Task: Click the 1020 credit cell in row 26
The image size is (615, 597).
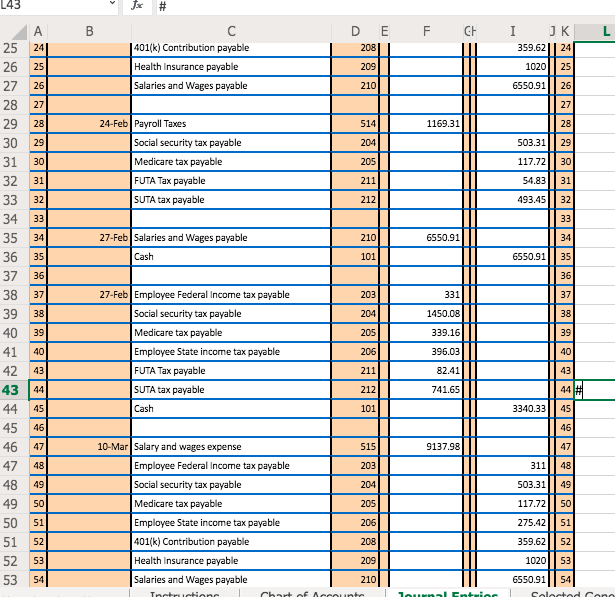Action: click(x=512, y=67)
